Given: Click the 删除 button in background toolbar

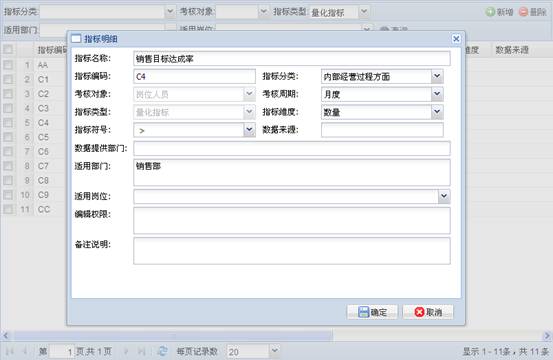Looking at the screenshot, I should click(x=533, y=12).
